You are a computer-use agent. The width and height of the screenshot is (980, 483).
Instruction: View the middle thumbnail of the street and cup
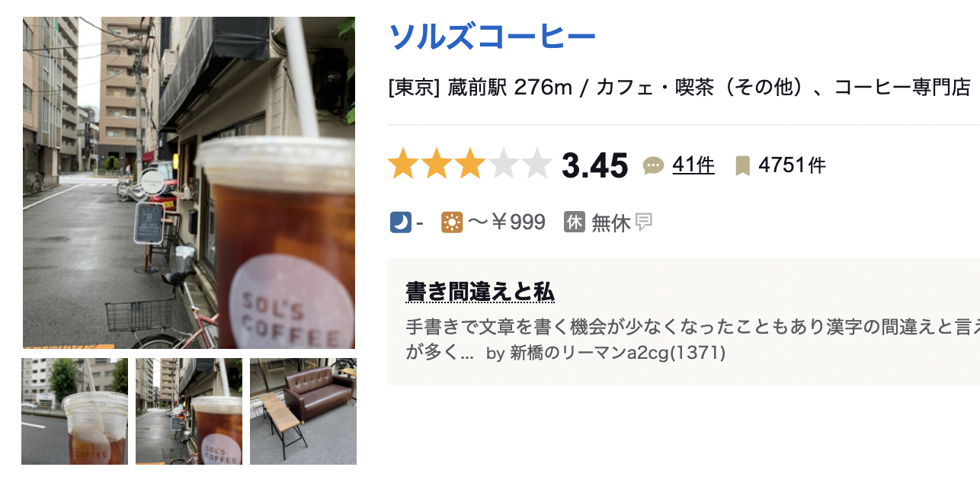coord(189,411)
